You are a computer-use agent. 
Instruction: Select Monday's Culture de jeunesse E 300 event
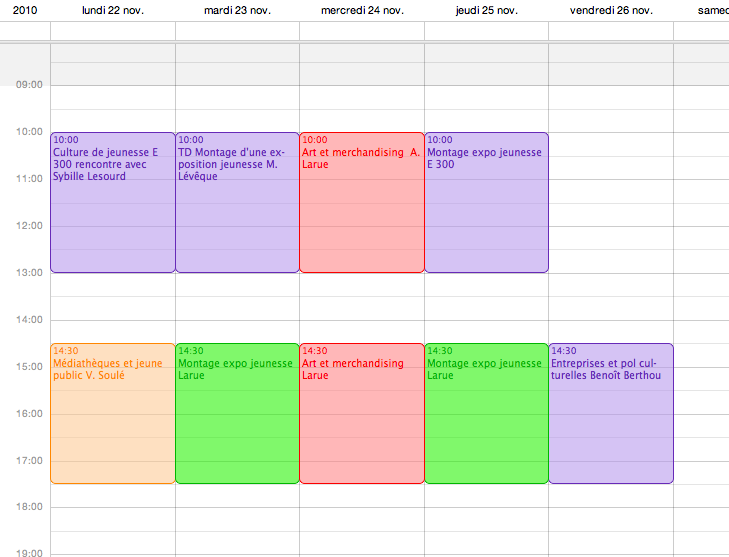(112, 202)
